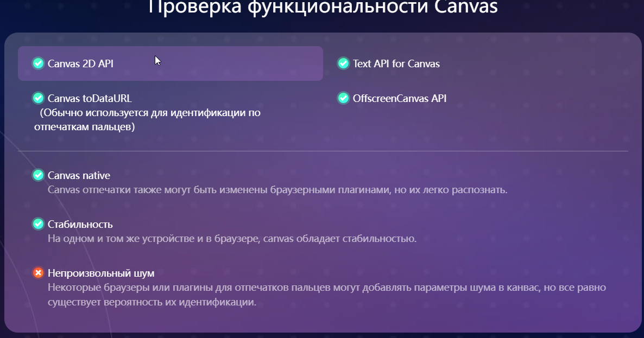
Task: Click the green check icon beside Canvas 2D API
Action: [x=38, y=63]
